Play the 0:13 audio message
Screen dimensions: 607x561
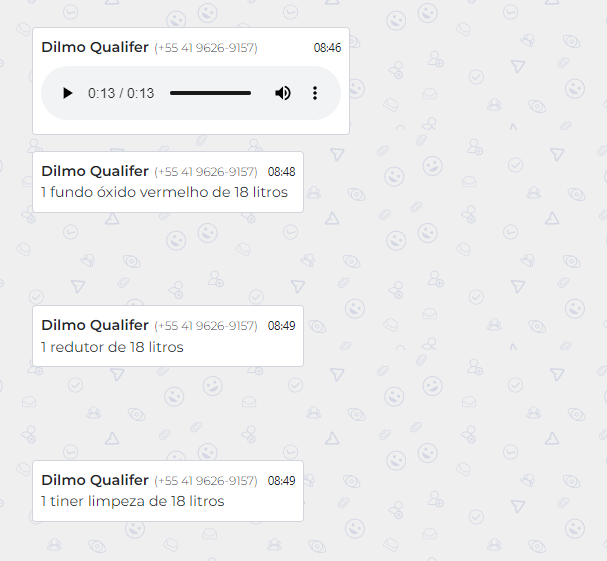(x=67, y=93)
